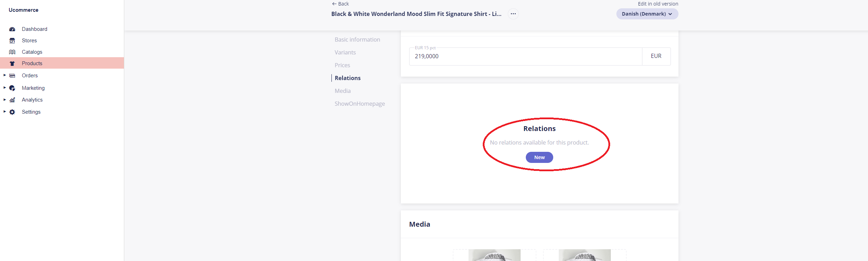868x261 pixels.
Task: Click the product title heading
Action: click(x=416, y=14)
